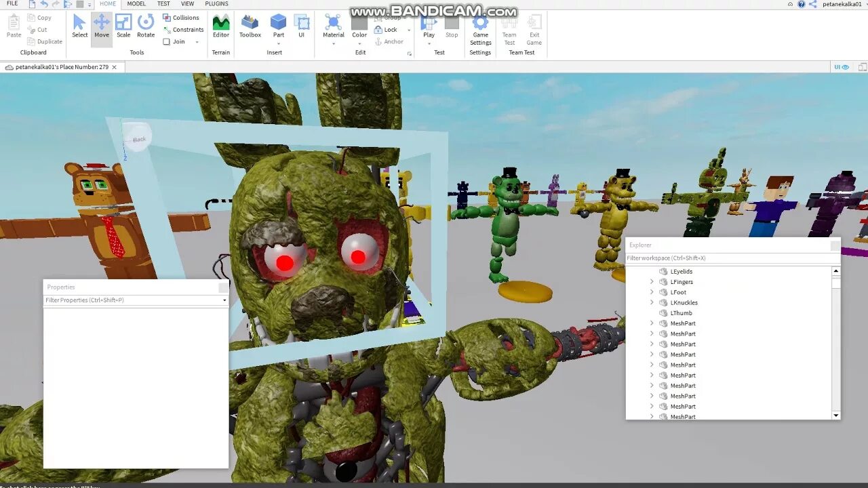This screenshot has width=868, height=488.
Task: Expand the LFoot tree node
Action: [652, 292]
